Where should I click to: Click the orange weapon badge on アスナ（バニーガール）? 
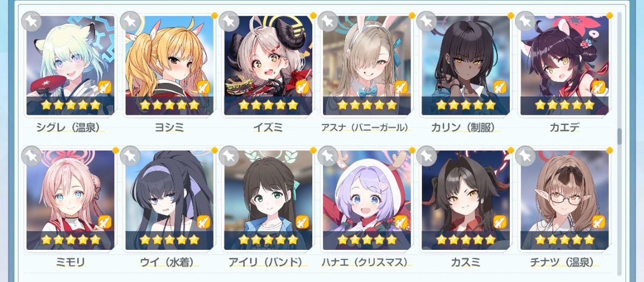tap(401, 87)
